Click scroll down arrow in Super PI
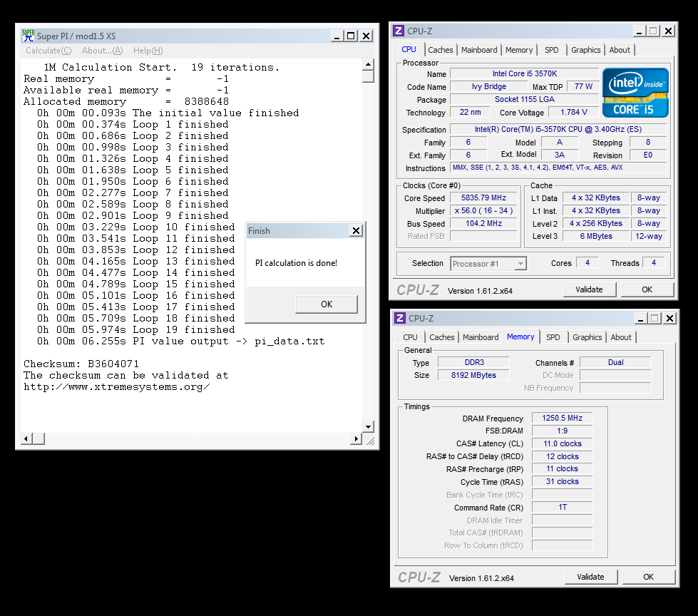Viewport: 698px width, 616px height. (x=368, y=426)
